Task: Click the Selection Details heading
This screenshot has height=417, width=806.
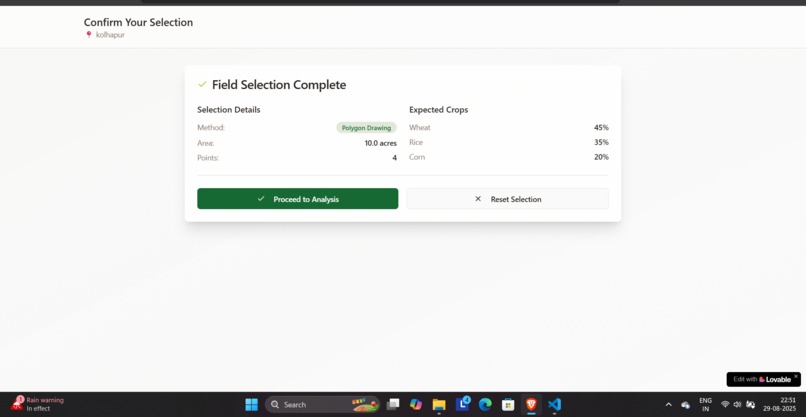Action: click(x=229, y=110)
